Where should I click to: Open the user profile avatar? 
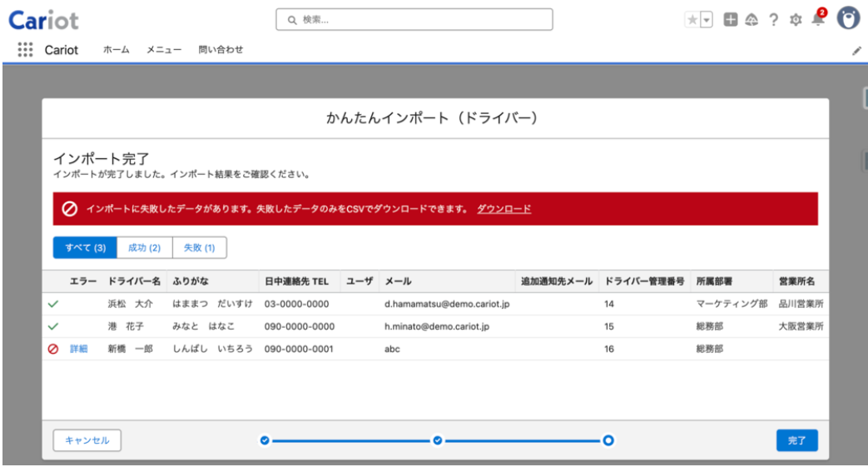click(847, 19)
